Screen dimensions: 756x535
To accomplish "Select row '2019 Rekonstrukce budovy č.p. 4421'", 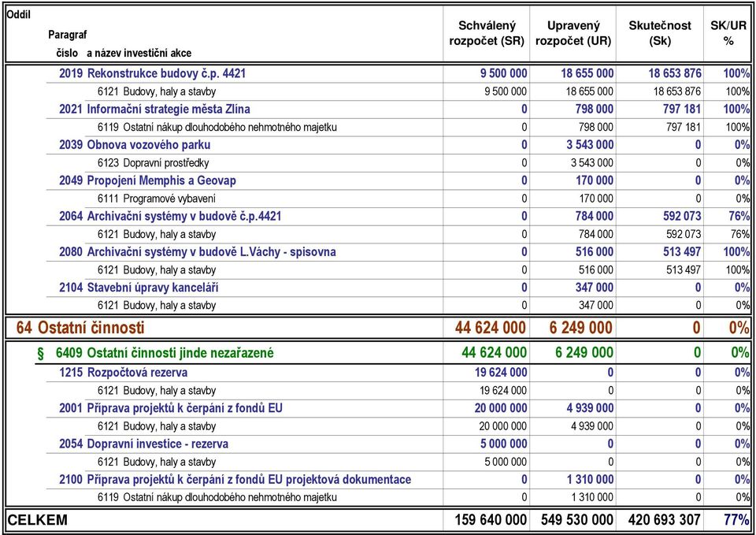I will 398,74.
